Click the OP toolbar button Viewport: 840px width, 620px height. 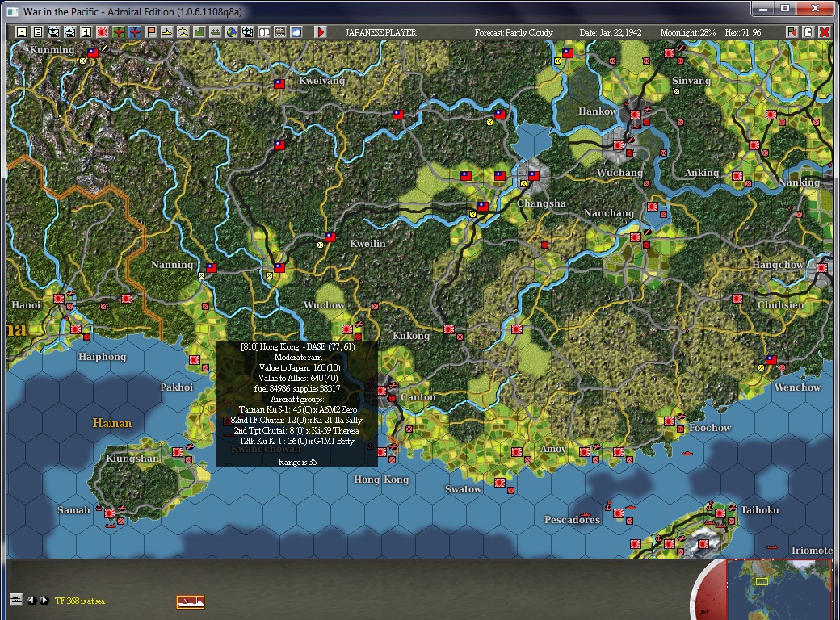263,32
